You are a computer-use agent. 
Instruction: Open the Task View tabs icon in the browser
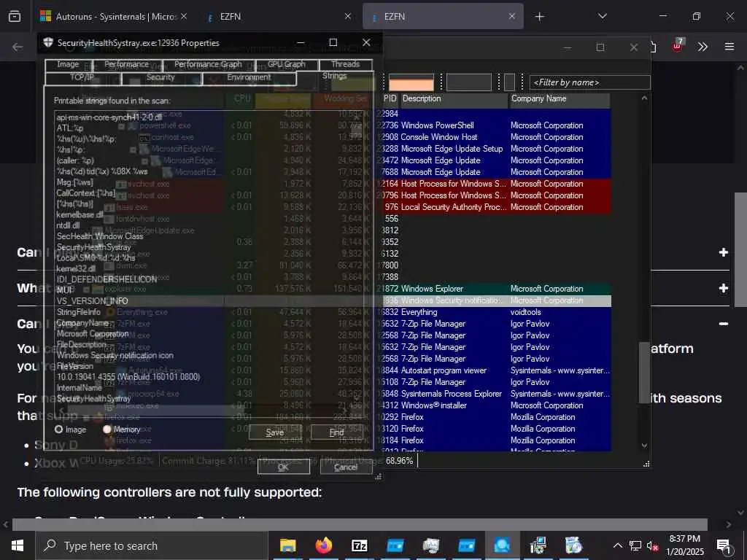(x=15, y=16)
